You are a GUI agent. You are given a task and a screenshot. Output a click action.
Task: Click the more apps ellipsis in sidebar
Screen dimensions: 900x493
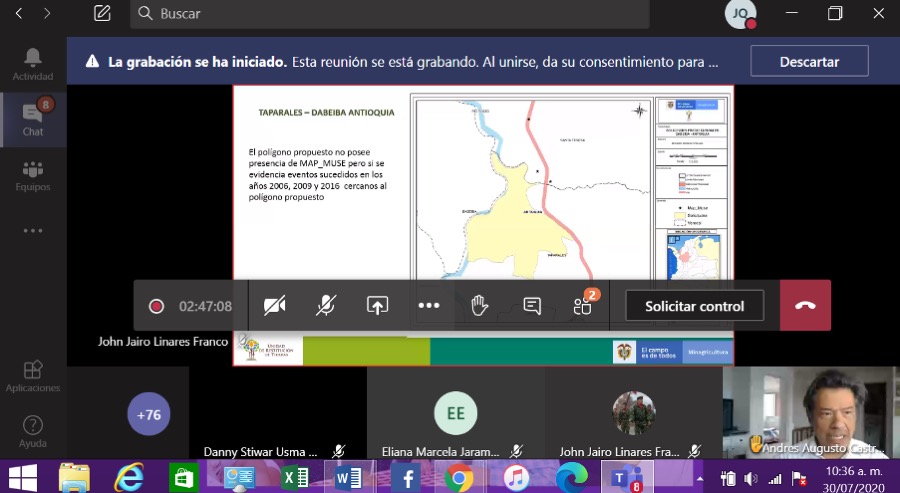pyautogui.click(x=33, y=231)
